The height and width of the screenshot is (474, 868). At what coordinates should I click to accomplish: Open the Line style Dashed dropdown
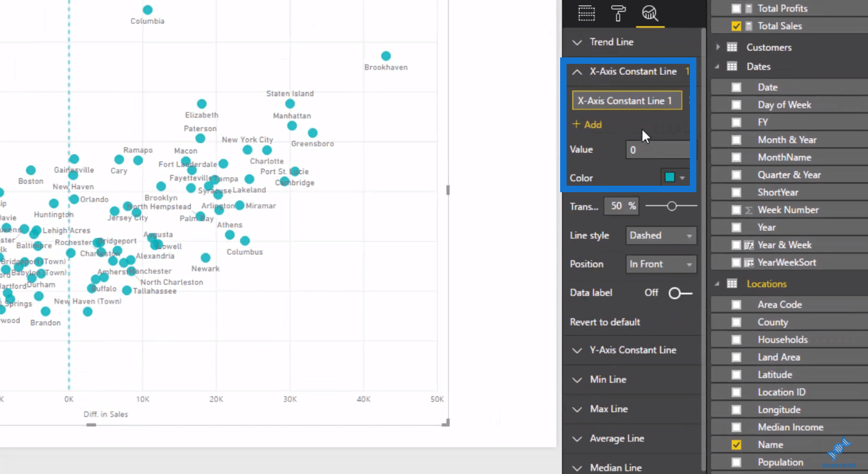click(x=661, y=235)
